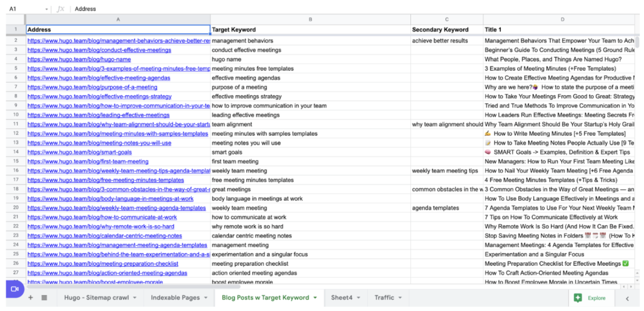Select column C header

click(447, 19)
